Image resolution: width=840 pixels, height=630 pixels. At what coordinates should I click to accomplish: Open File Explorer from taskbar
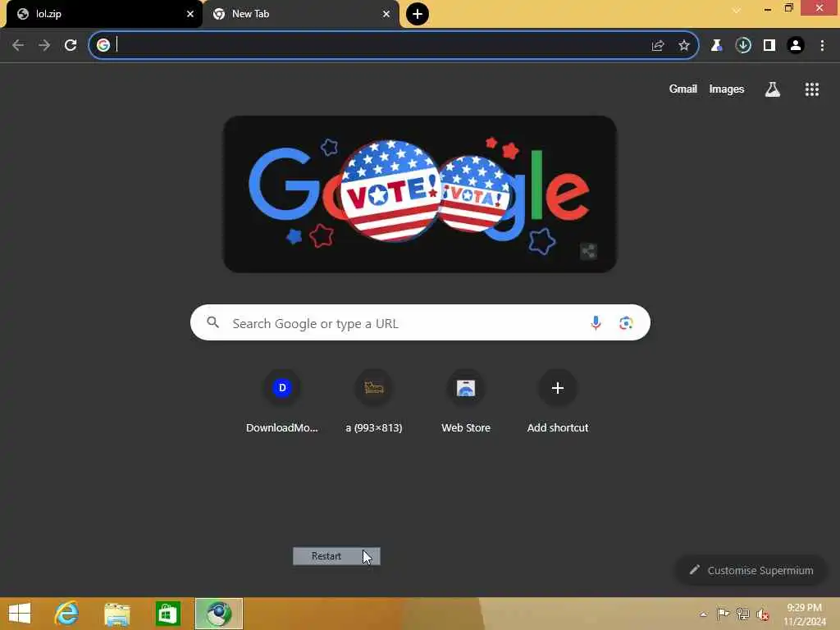[x=117, y=614]
